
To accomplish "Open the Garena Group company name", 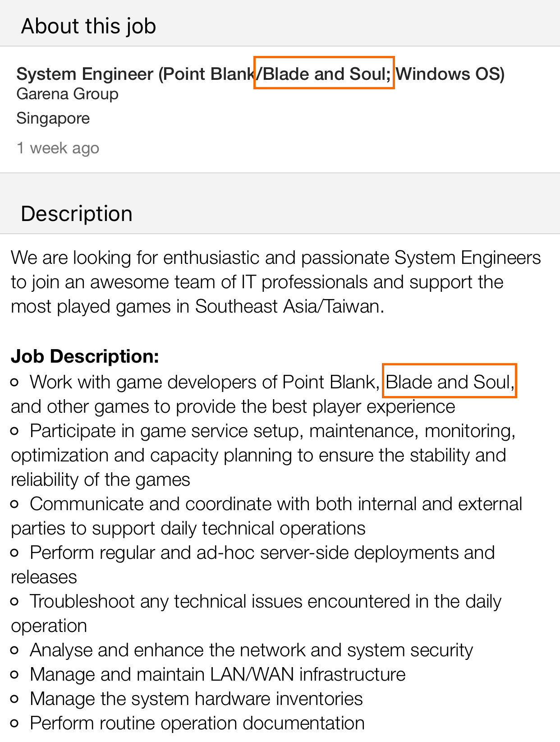I will pos(67,94).
